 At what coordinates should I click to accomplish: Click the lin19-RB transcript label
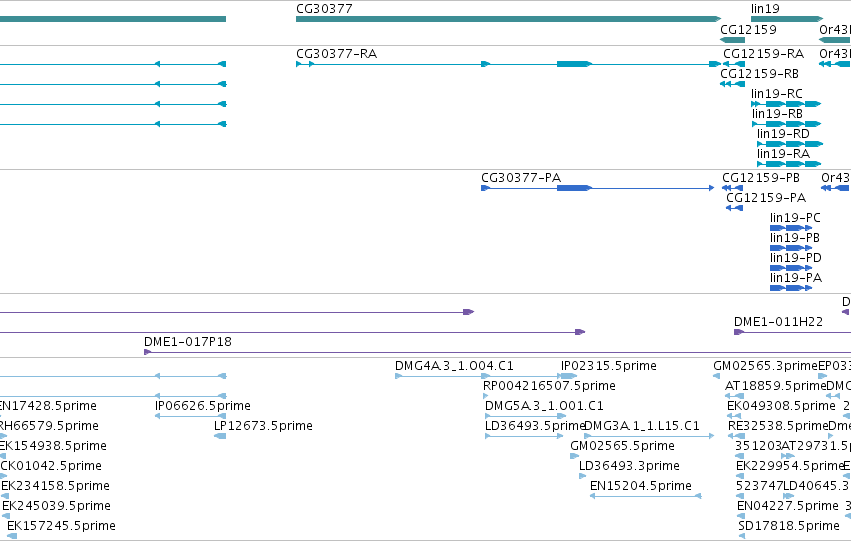coord(777,114)
